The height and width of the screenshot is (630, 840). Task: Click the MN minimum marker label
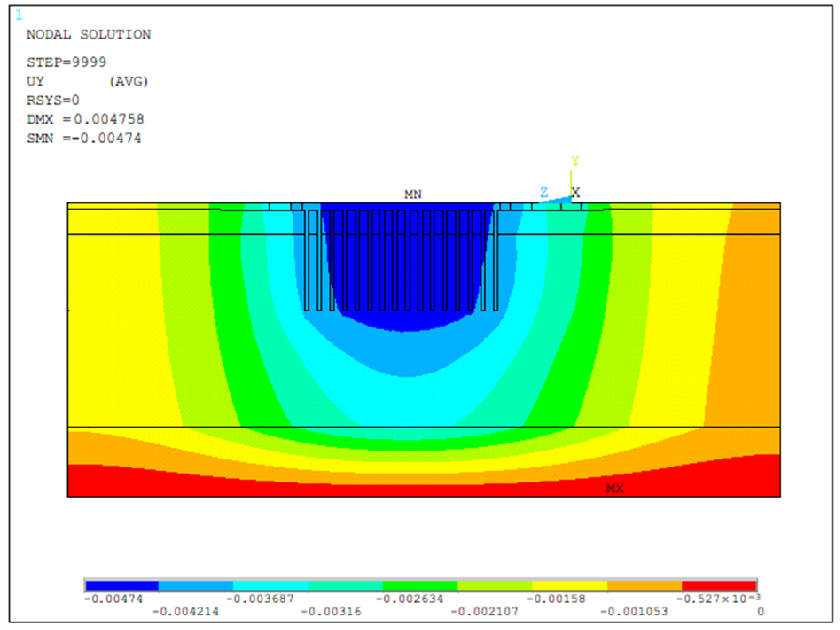[x=413, y=194]
